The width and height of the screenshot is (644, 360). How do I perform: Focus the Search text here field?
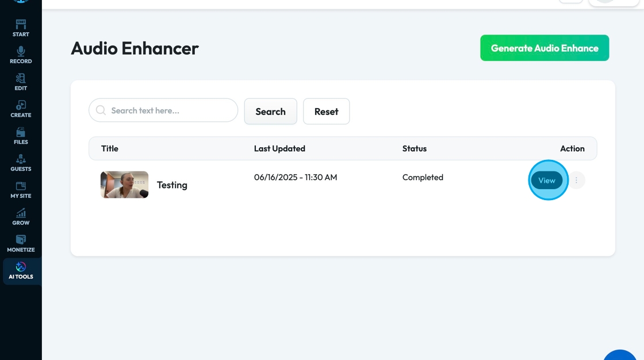pyautogui.click(x=163, y=110)
